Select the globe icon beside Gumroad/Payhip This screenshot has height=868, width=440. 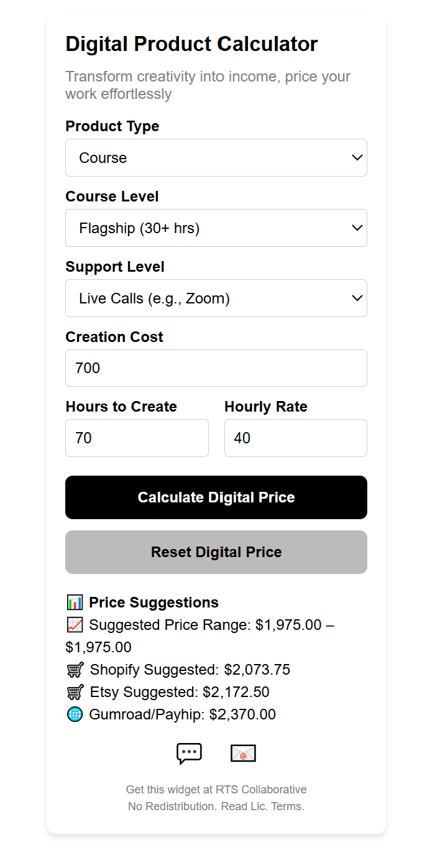pos(75,714)
